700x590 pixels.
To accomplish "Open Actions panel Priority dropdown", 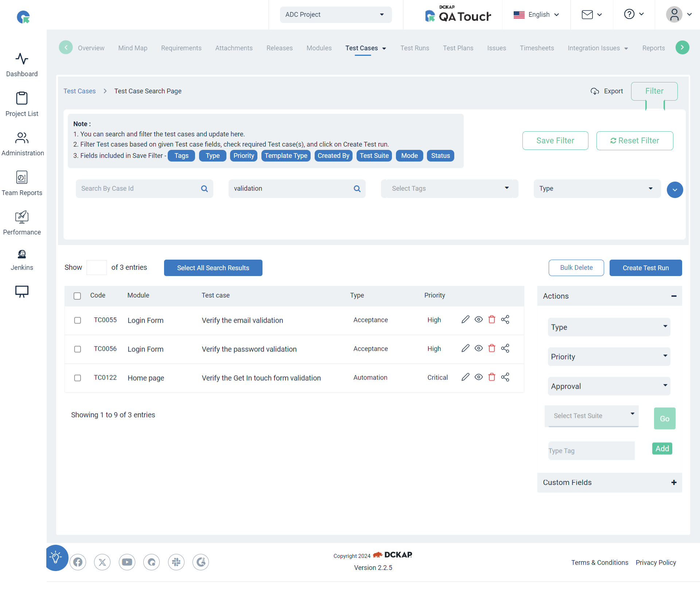I will pyautogui.click(x=609, y=357).
